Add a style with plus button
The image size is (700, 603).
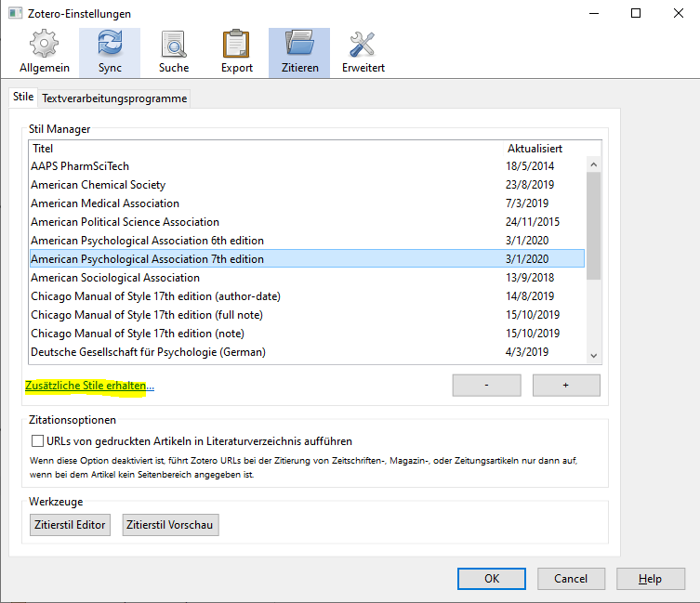[x=566, y=386]
